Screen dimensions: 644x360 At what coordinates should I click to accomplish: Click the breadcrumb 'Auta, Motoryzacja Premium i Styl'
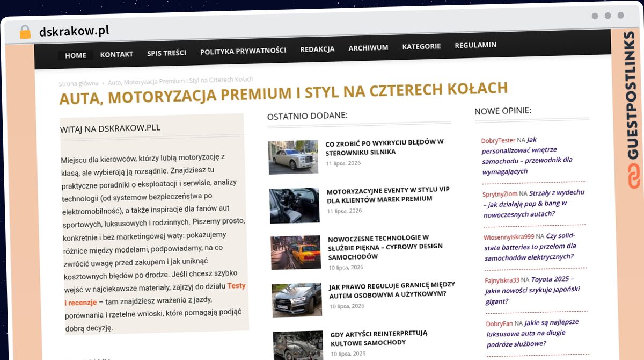pyautogui.click(x=180, y=81)
